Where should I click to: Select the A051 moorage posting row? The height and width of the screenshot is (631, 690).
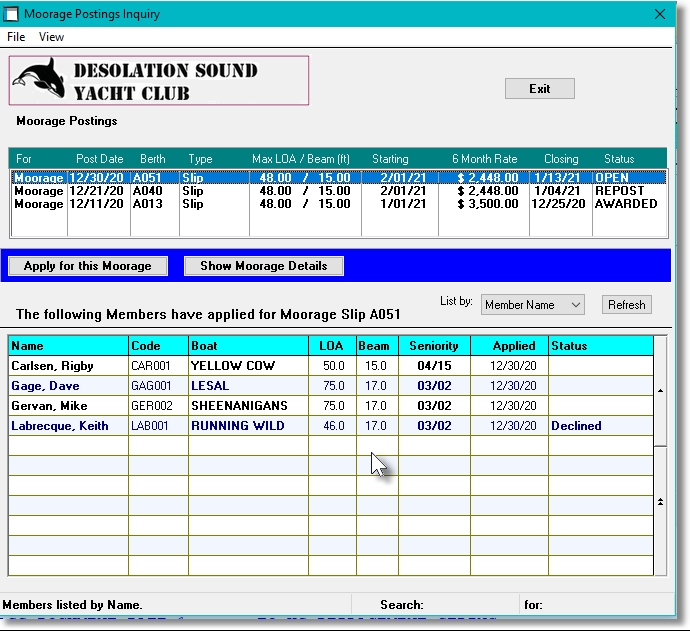point(338,177)
